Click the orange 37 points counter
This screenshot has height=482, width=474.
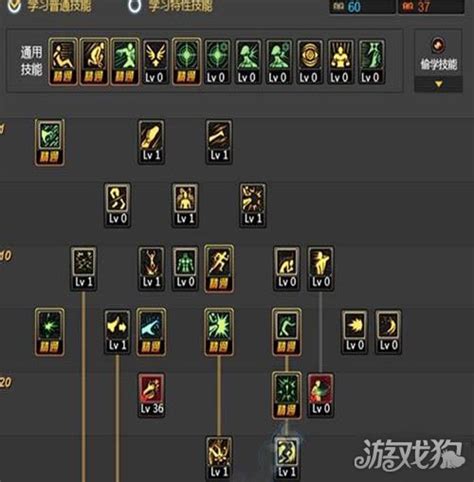pos(431,7)
